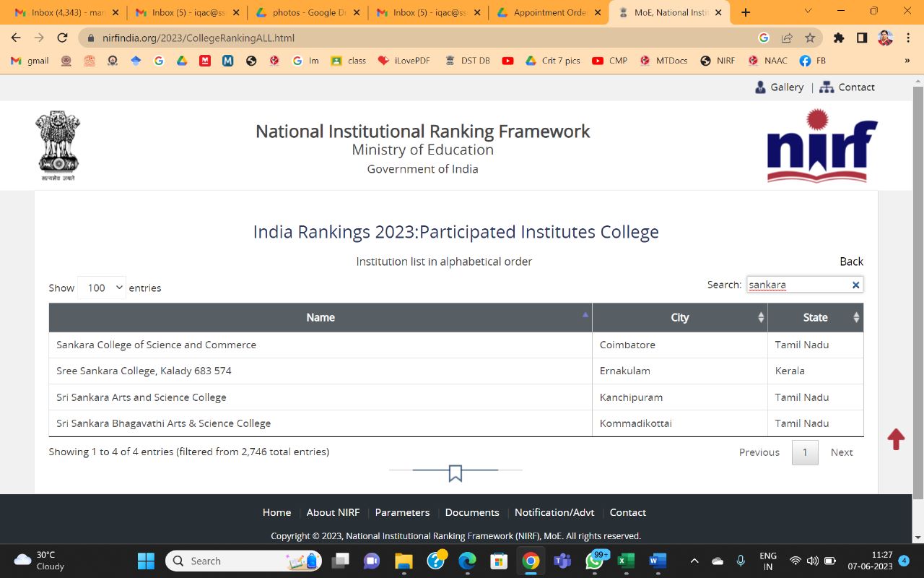Image resolution: width=924 pixels, height=578 pixels.
Task: Reload the page with the refresh icon
Action: click(x=63, y=38)
